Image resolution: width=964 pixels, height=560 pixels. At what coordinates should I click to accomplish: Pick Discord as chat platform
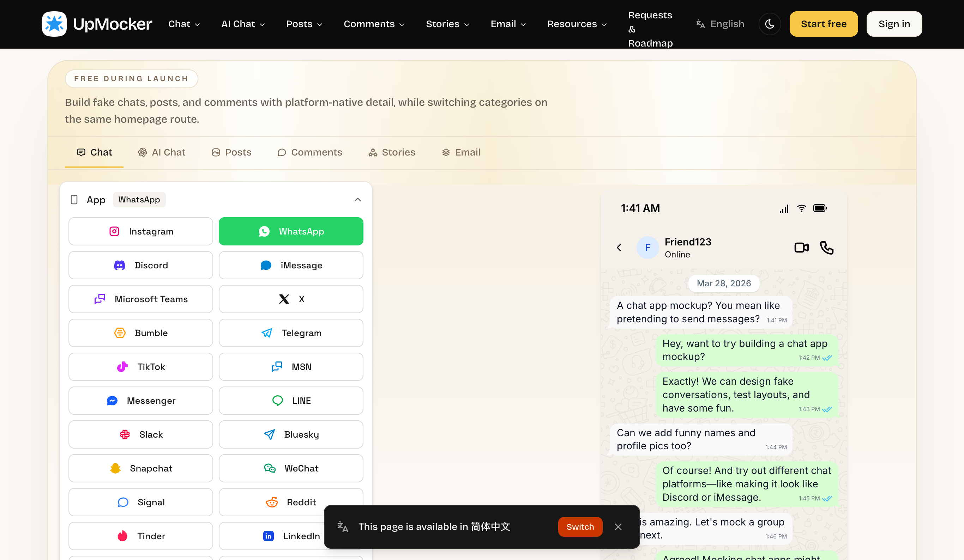click(x=140, y=265)
